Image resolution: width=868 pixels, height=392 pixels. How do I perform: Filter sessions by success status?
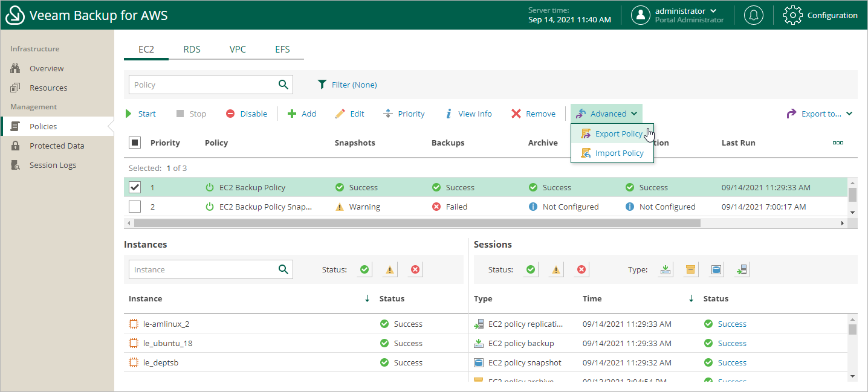(531, 269)
